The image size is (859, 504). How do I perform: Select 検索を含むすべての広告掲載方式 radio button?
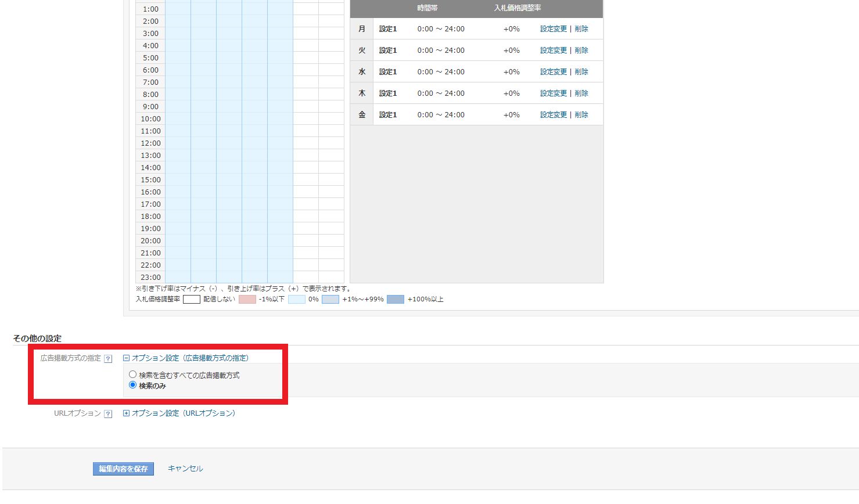pos(132,375)
